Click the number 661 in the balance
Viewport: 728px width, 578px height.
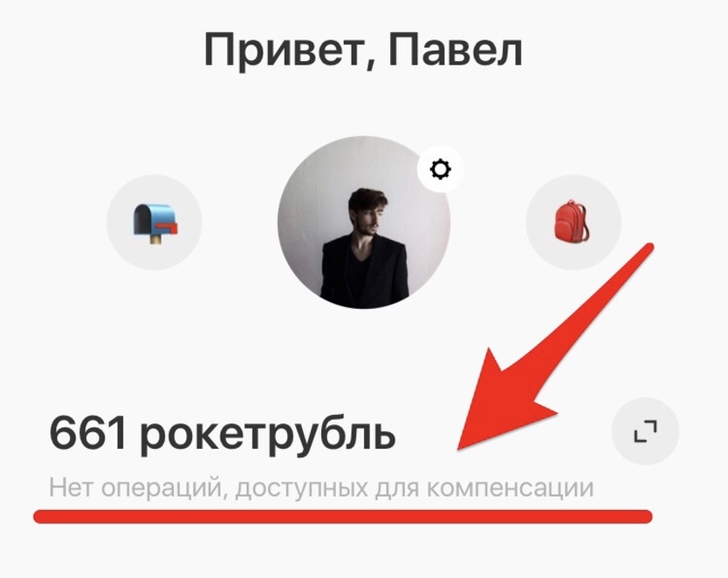click(88, 432)
